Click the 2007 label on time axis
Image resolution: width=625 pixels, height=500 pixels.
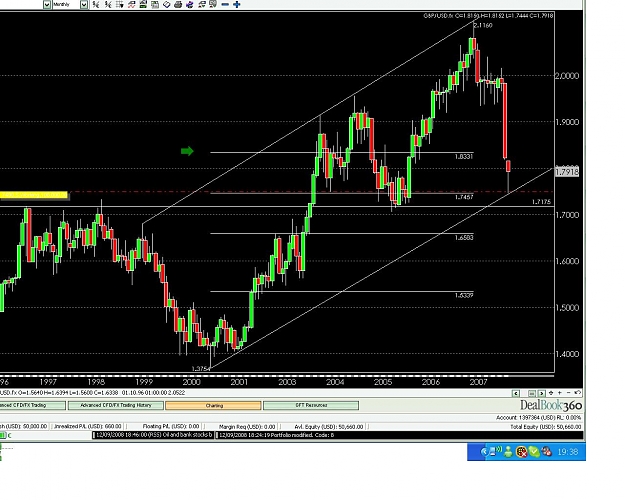478,382
